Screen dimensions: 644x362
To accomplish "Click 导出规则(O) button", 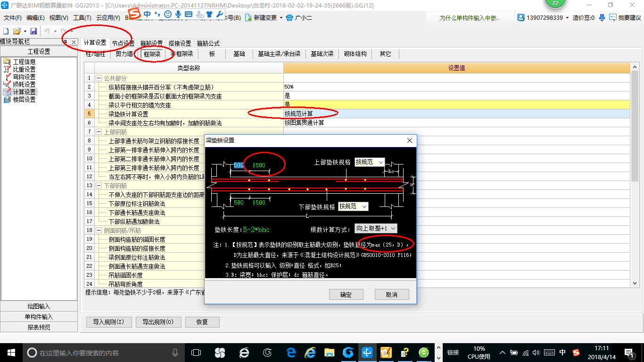I will (158, 322).
